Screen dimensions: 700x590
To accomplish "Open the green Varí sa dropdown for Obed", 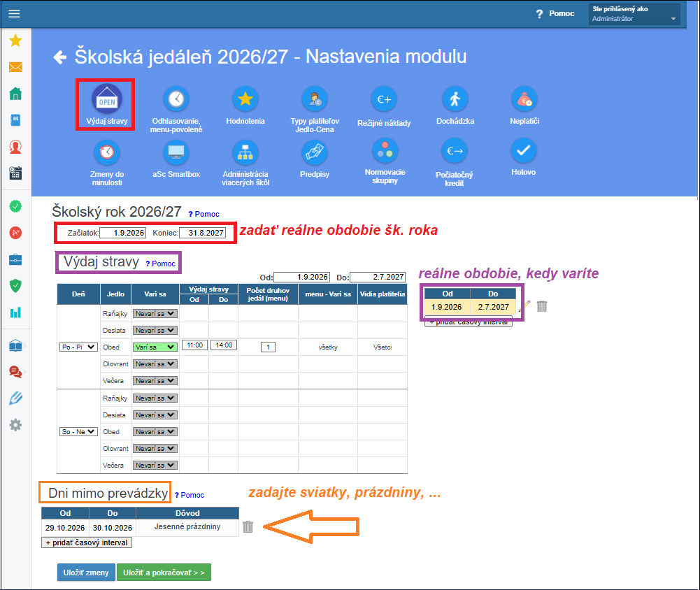I will tap(155, 347).
